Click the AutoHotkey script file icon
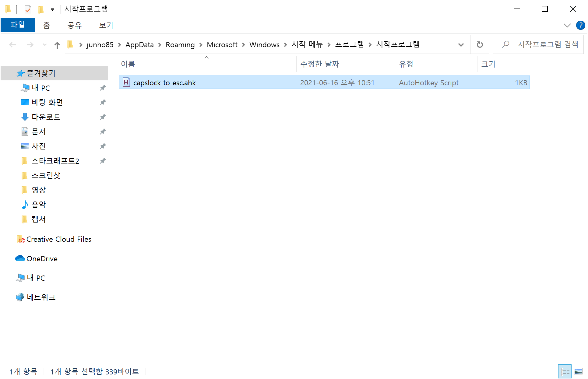Screen dimensions: 588x379 coord(126,82)
